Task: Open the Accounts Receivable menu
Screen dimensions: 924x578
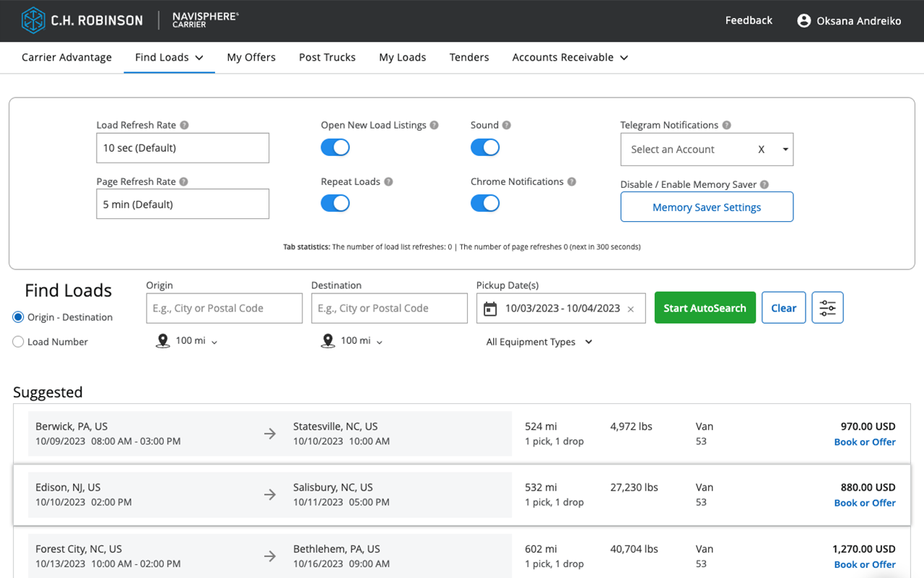Action: point(570,57)
